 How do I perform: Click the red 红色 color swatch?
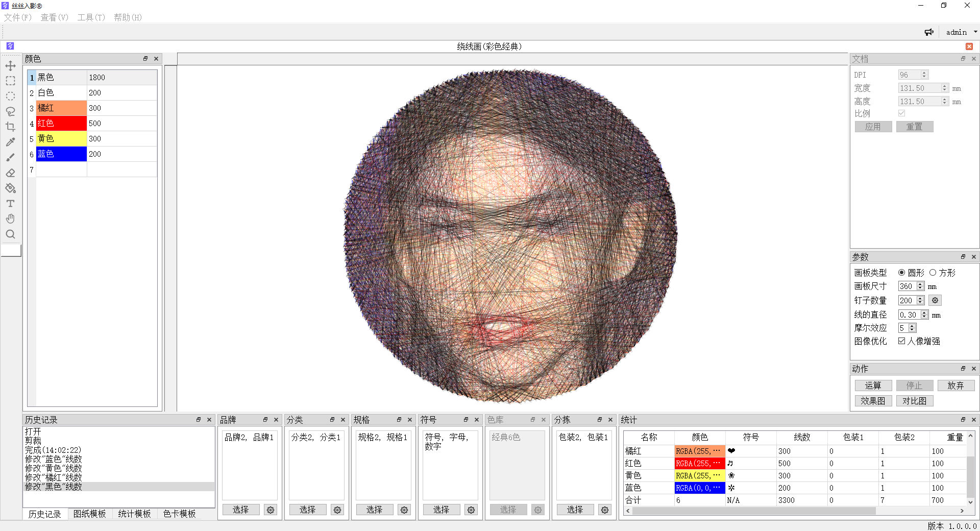tap(61, 123)
